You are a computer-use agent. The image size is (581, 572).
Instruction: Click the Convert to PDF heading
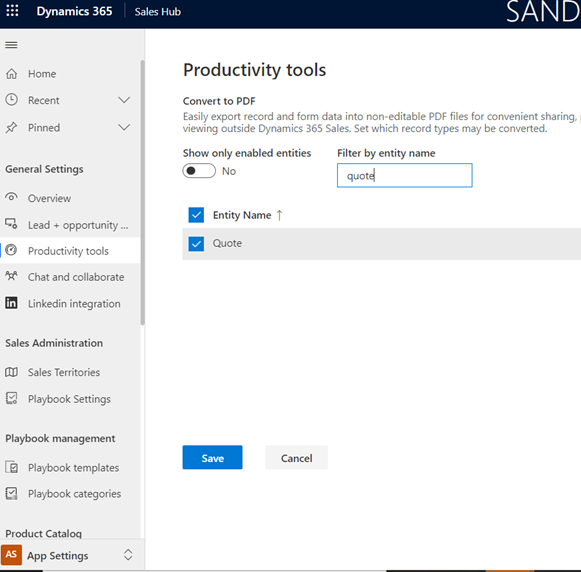[219, 101]
